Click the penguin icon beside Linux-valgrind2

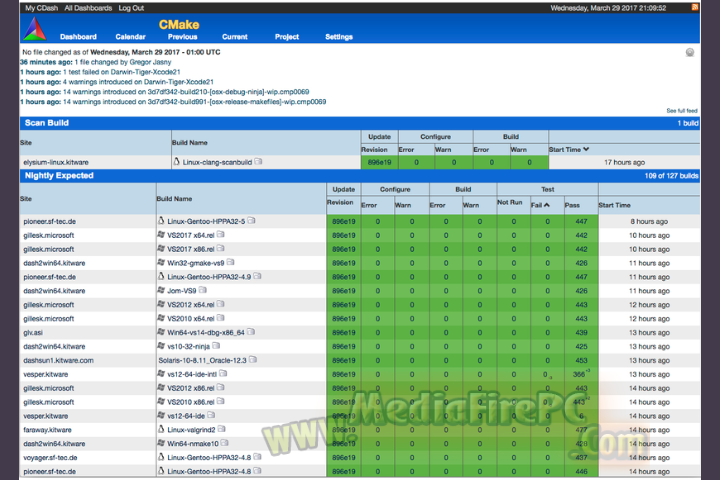(x=161, y=429)
